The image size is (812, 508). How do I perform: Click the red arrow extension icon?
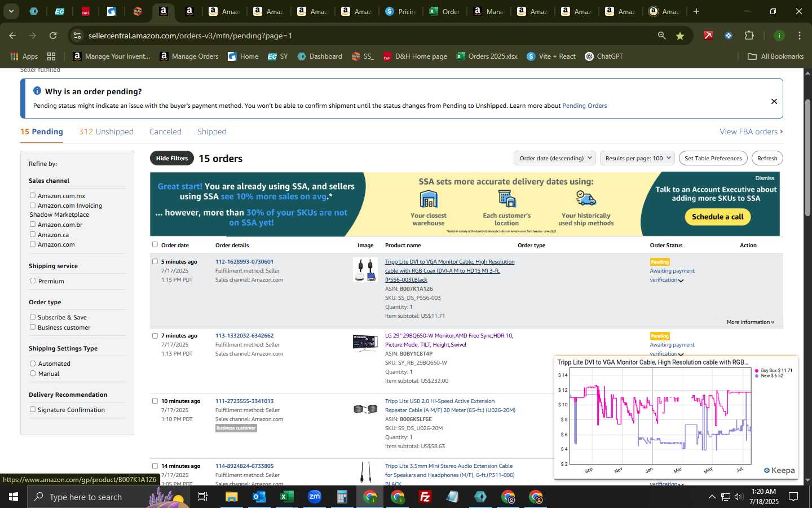pyautogui.click(x=708, y=36)
